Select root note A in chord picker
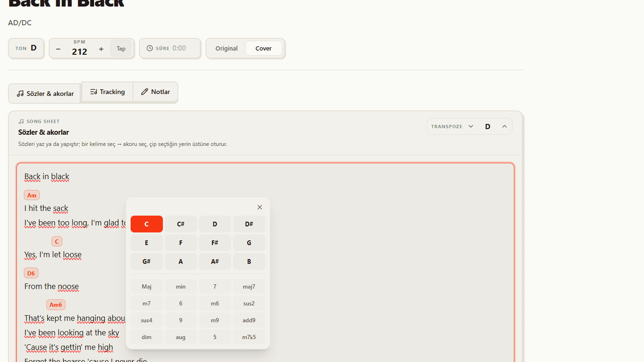Viewport: 644px width, 362px height. click(181, 261)
